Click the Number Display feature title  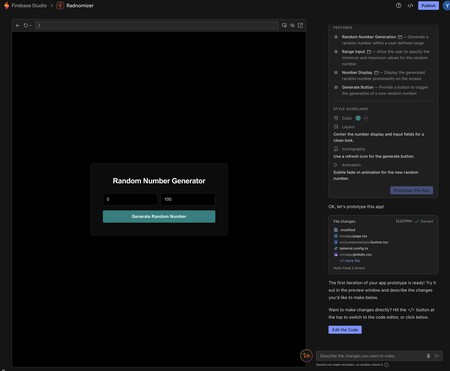click(x=357, y=72)
